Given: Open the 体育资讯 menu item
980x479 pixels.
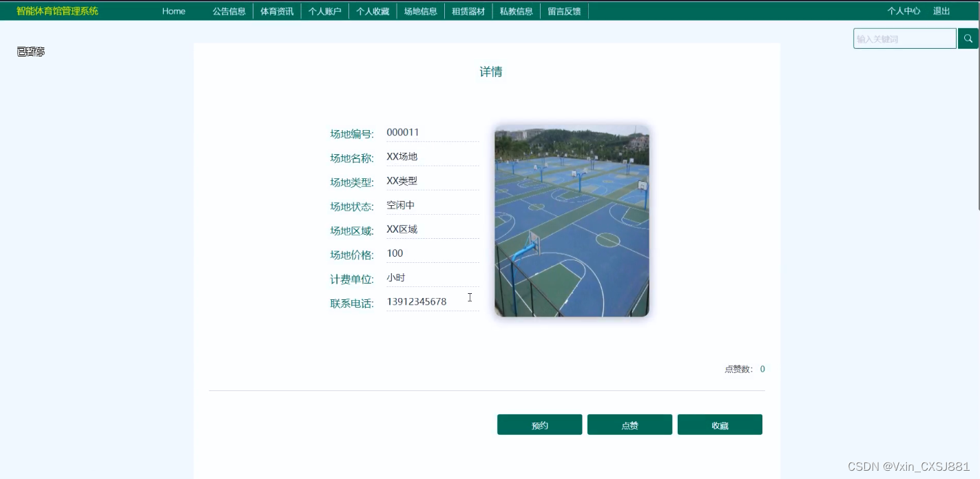Looking at the screenshot, I should (277, 11).
